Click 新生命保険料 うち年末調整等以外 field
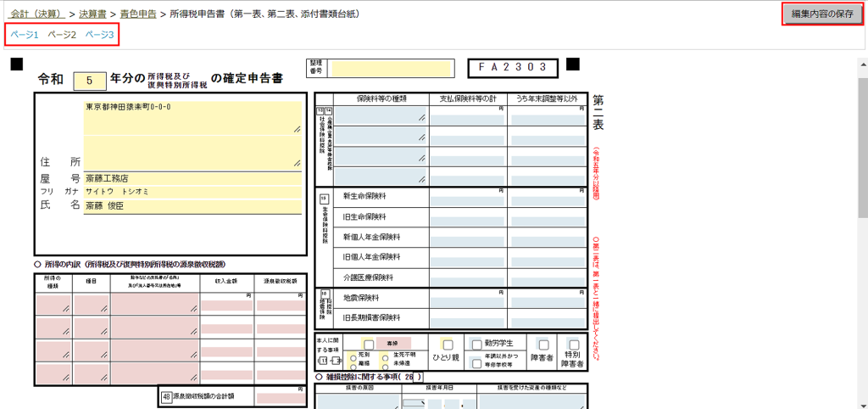This screenshot has width=868, height=409. tap(548, 200)
